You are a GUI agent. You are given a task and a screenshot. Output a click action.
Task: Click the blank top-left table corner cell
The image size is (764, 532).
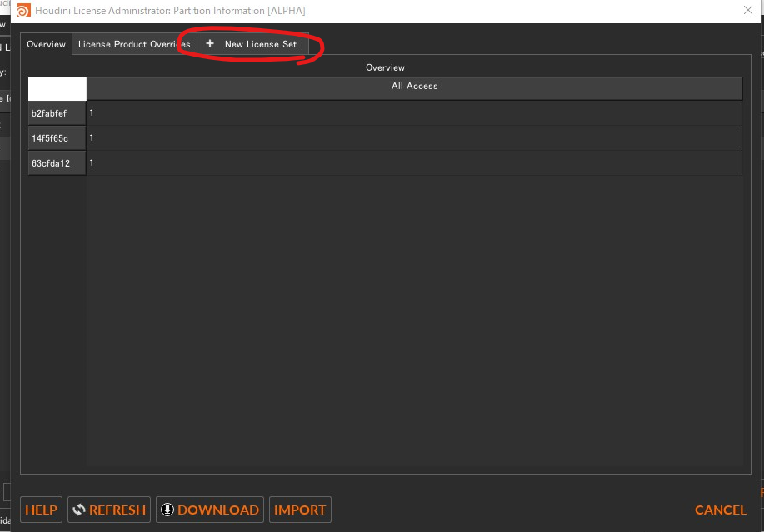57,89
